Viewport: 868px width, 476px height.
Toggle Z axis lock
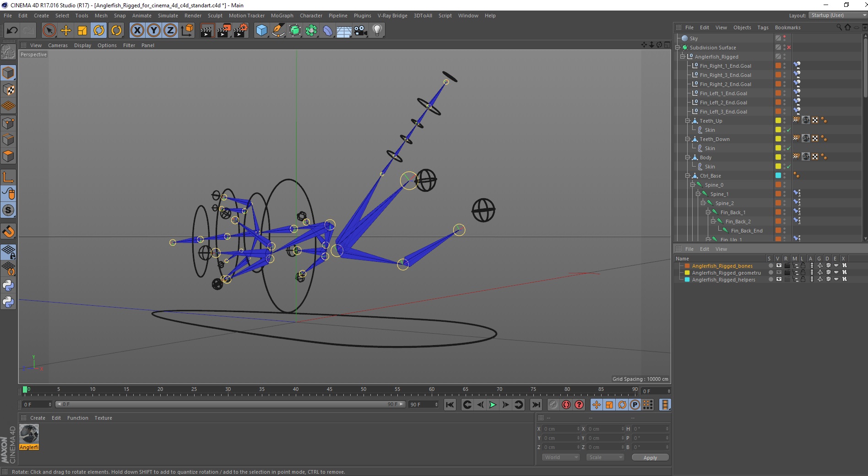coord(170,31)
